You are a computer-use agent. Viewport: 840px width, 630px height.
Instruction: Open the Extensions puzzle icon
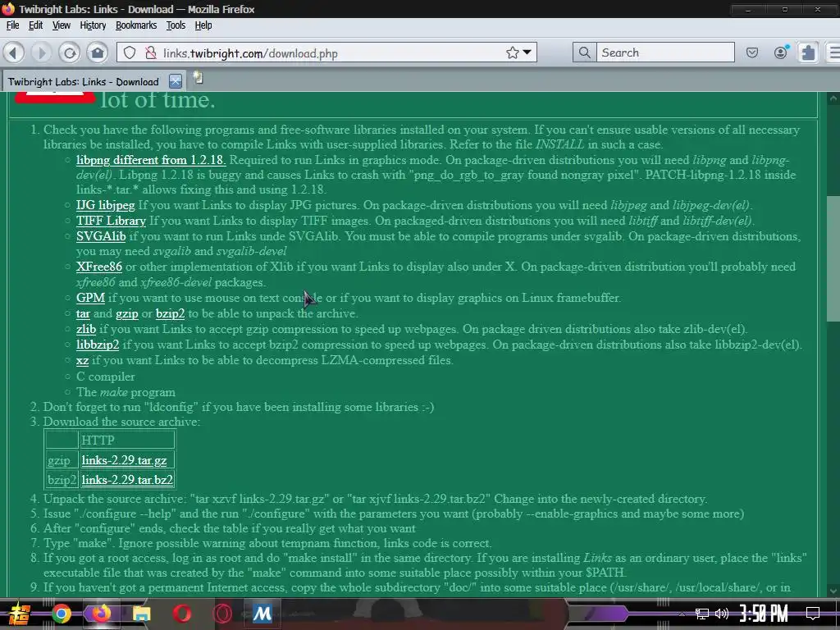[x=808, y=52]
